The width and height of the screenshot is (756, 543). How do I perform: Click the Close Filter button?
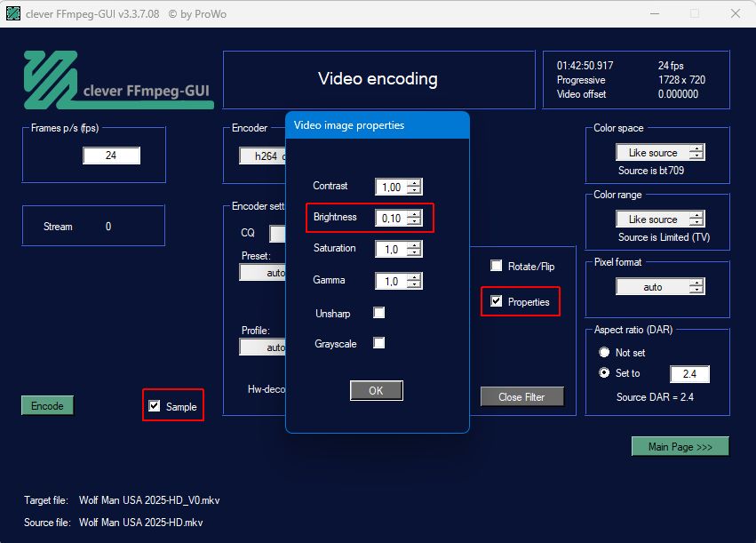pos(521,397)
